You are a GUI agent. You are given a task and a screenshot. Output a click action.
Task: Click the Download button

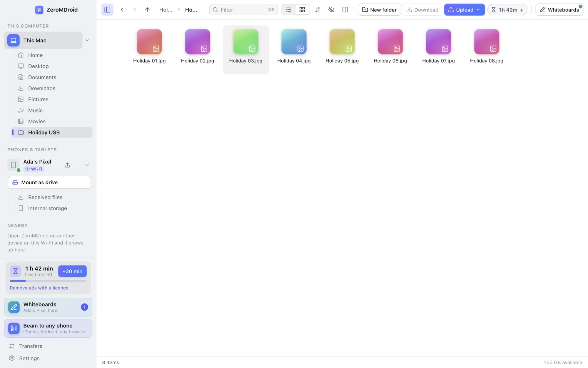coord(422,10)
